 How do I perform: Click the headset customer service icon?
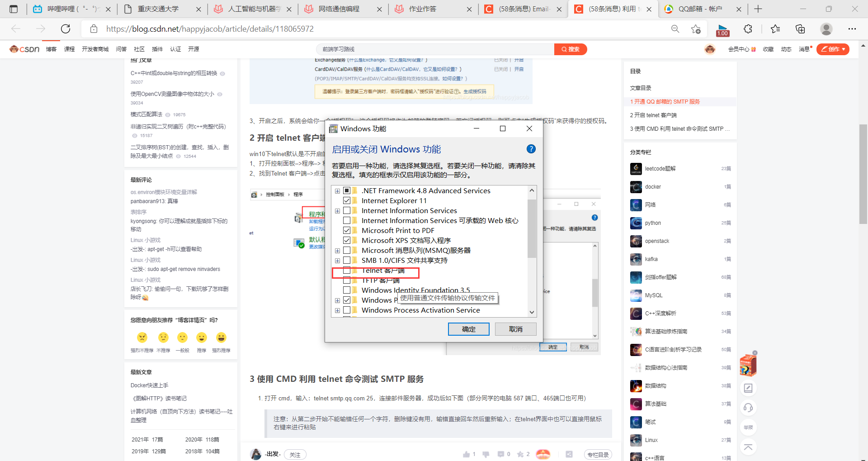click(748, 408)
